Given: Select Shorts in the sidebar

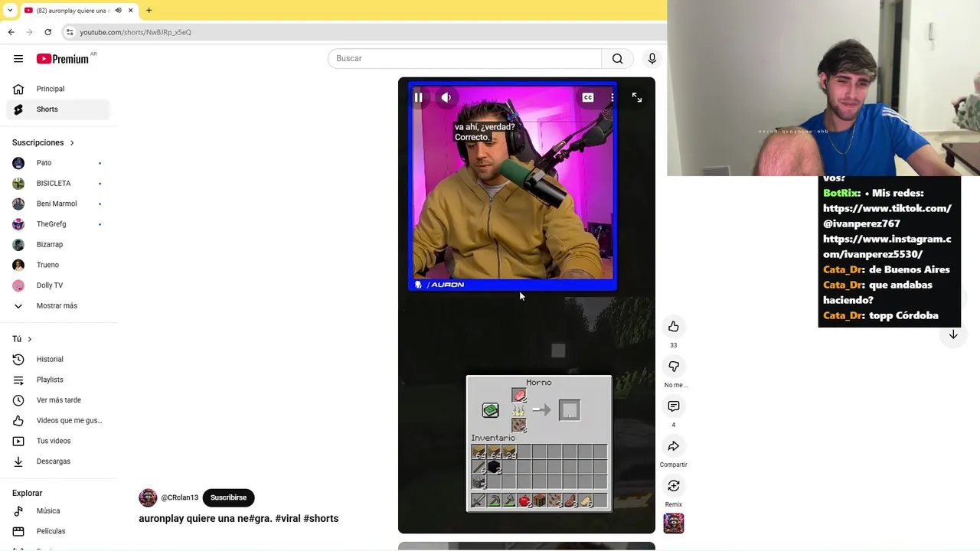Looking at the screenshot, I should point(58,109).
